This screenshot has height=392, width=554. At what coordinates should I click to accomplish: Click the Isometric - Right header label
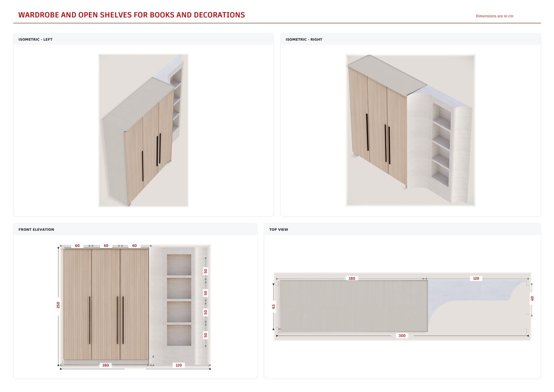[304, 40]
